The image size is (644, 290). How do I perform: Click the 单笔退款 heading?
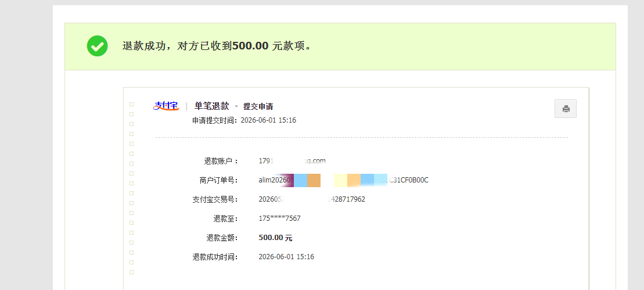[211, 106]
